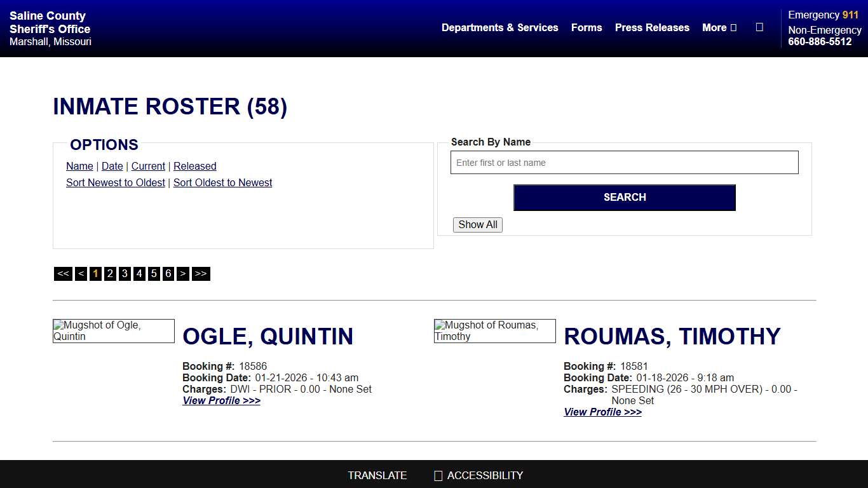Go to roster page 3
The image size is (868, 488).
(x=125, y=273)
